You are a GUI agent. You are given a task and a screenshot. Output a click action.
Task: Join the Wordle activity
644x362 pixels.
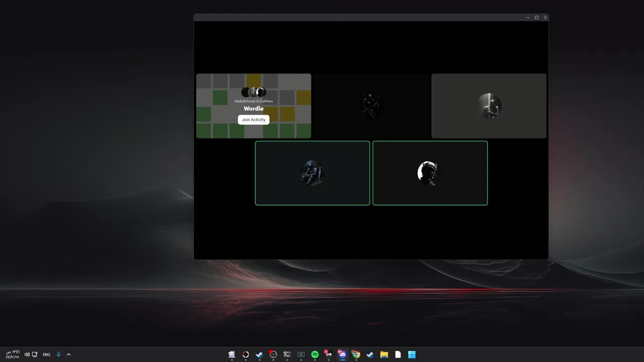tap(254, 120)
